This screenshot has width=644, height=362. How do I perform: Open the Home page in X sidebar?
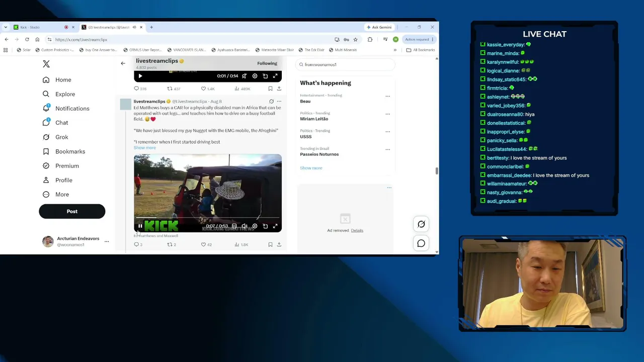coord(57,80)
